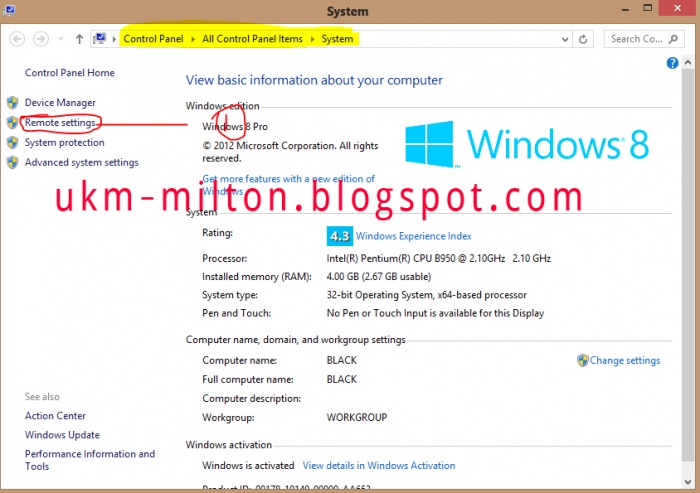This screenshot has height=493, width=700.
Task: Open View details in Windows Activation link
Action: (379, 465)
